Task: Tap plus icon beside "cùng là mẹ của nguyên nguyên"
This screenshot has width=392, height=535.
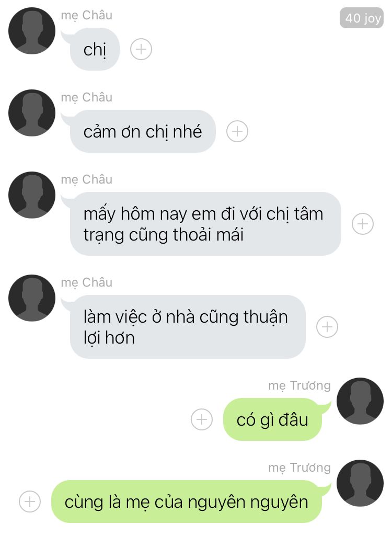Action: 30,501
